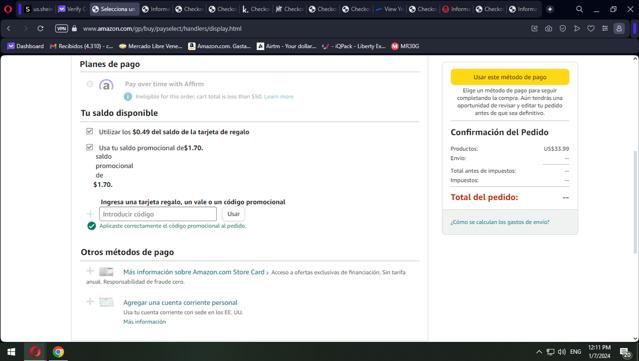Open the Opera main menu icon
The image size is (639, 361).
(8, 9)
